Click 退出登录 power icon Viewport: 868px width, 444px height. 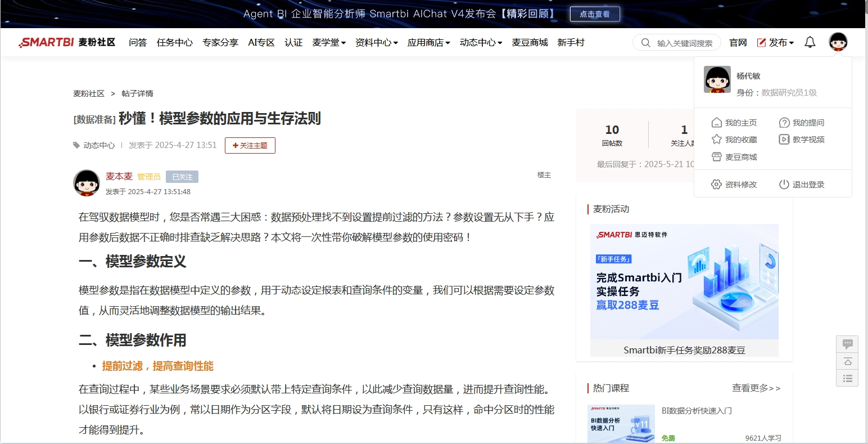(784, 185)
